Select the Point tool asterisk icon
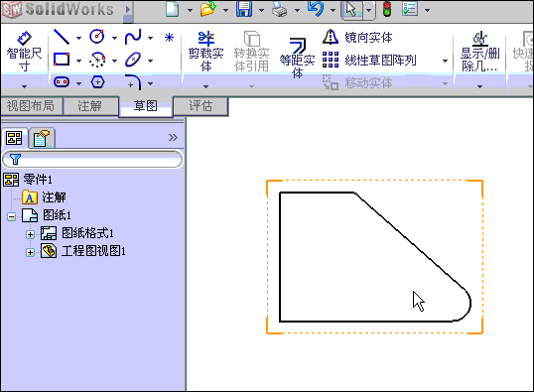This screenshot has height=392, width=534. pyautogui.click(x=169, y=37)
